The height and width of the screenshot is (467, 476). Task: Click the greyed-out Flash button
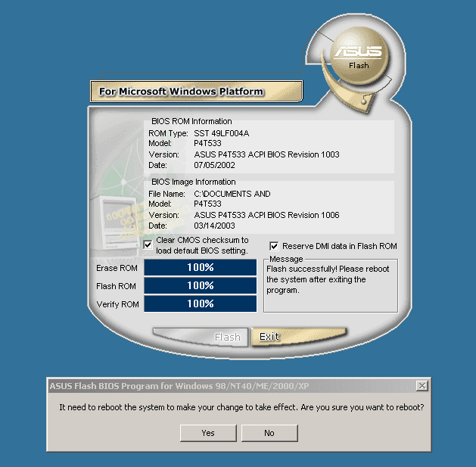(x=201, y=337)
